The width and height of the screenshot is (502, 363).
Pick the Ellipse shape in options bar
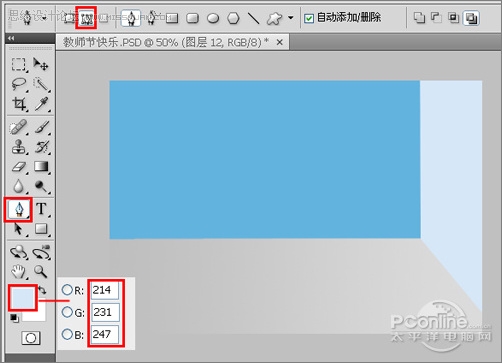click(213, 18)
